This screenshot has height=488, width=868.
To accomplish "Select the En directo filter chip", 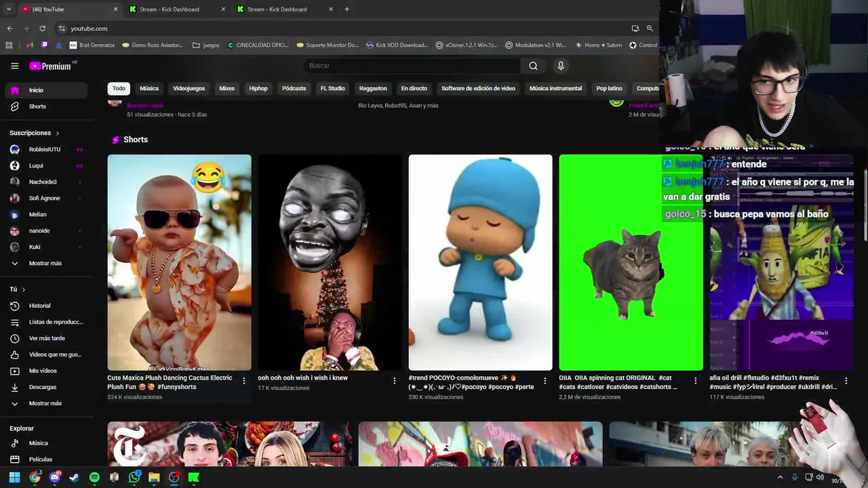I will coord(414,89).
